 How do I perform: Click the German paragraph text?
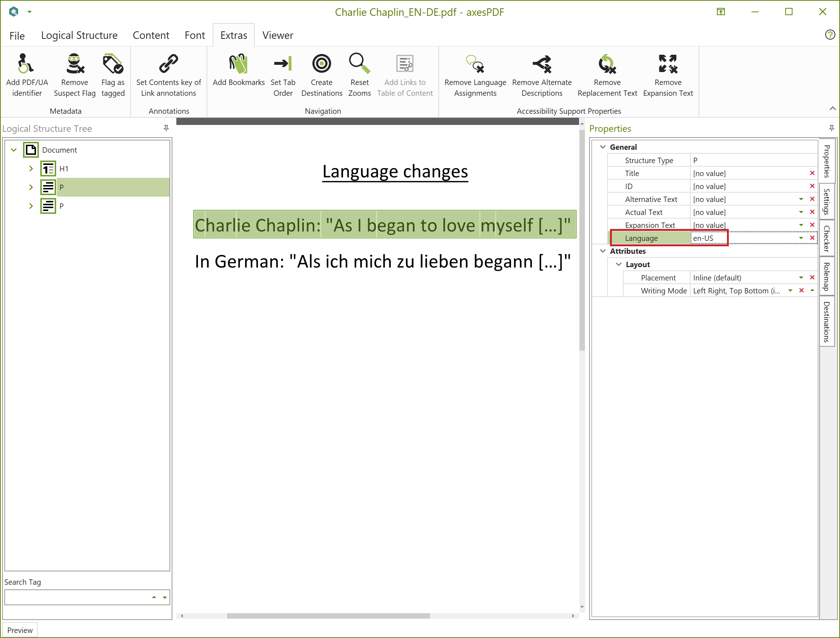[383, 261]
